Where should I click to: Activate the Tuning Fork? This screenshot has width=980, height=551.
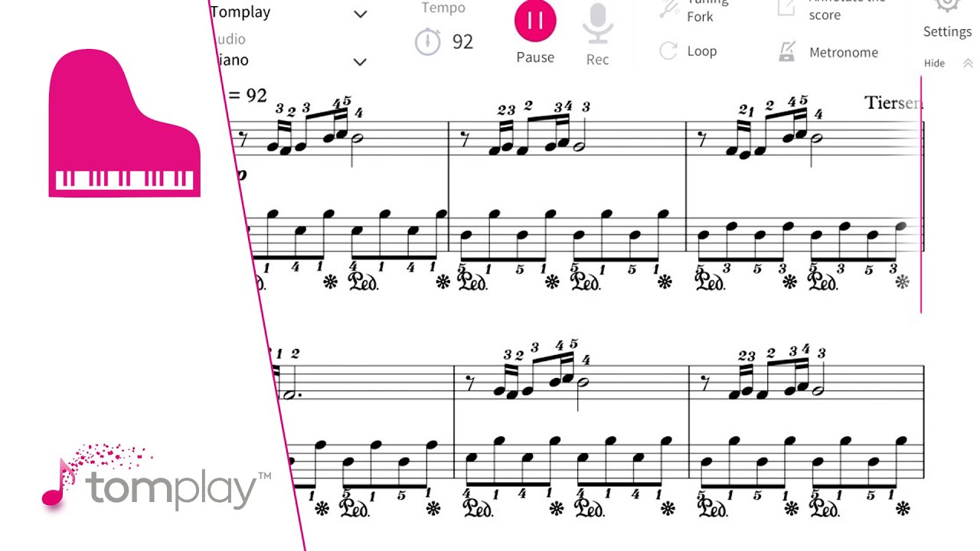click(x=687, y=10)
